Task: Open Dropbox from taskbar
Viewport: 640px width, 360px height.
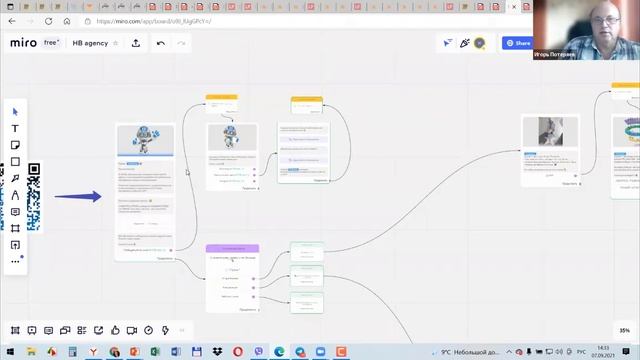Action: (217, 351)
